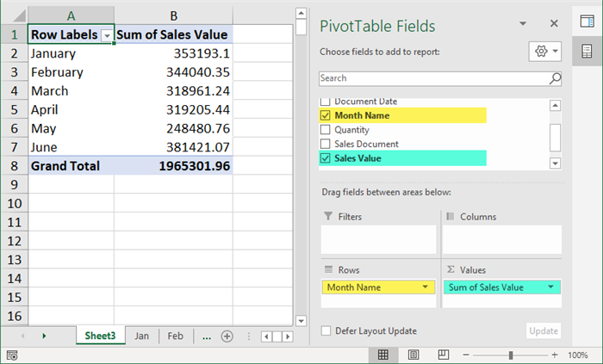This screenshot has width=603, height=364.
Task: Expand Month Name dropdown in Rows area
Action: (425, 287)
